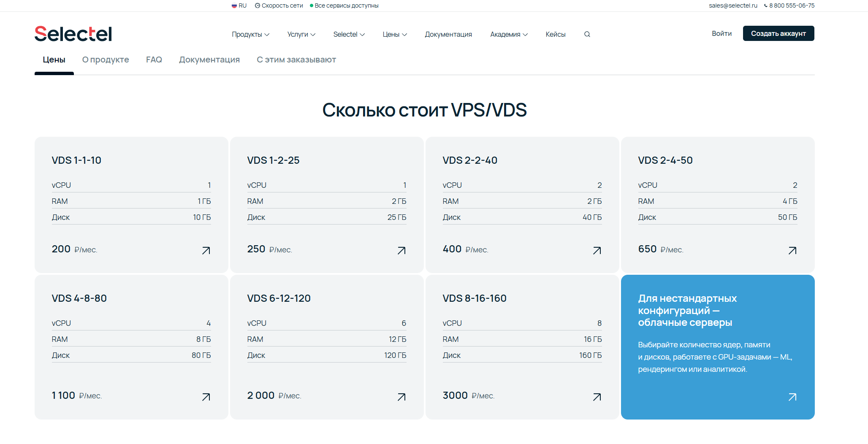This screenshot has width=868, height=444.
Task: Click the Войти link
Action: tap(722, 33)
